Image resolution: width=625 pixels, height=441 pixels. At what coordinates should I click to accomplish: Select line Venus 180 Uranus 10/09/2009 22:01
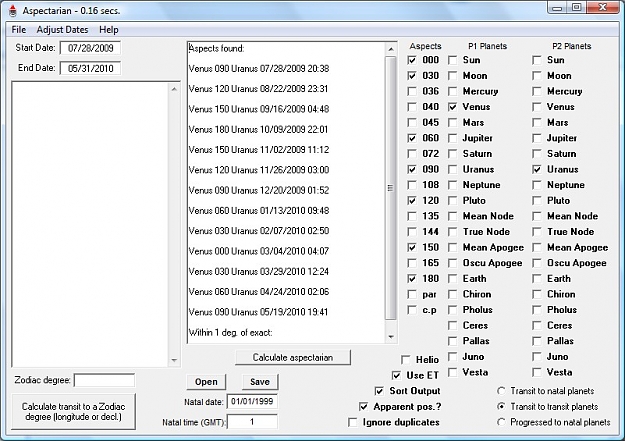click(258, 130)
